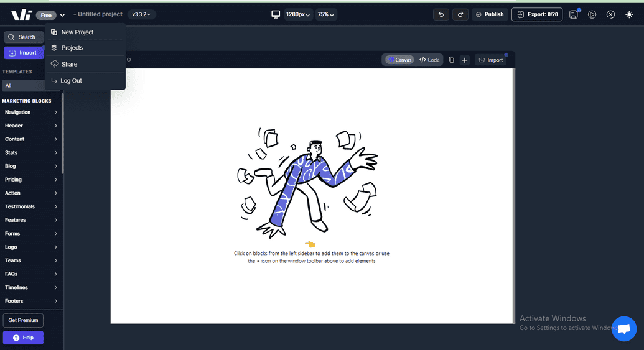Expand the Header blocks category
Screen dimensions: 644x350
pyautogui.click(x=31, y=126)
